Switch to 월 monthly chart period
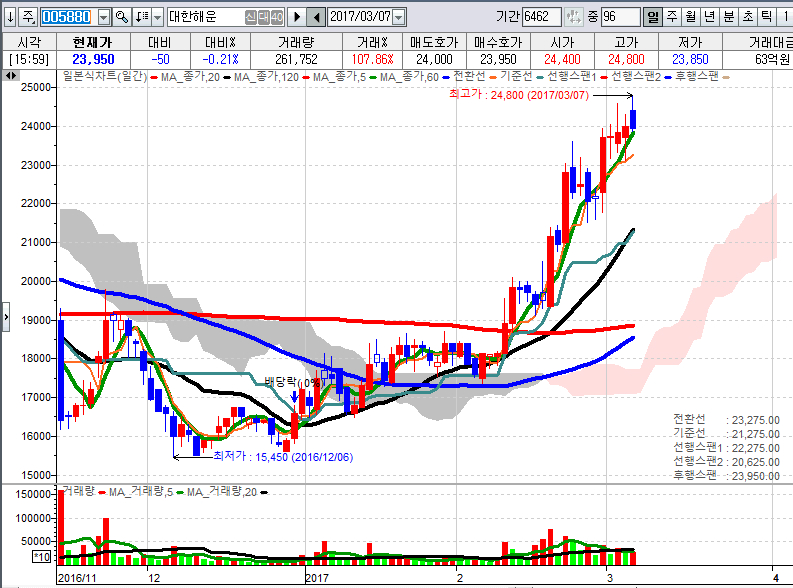 (690, 17)
